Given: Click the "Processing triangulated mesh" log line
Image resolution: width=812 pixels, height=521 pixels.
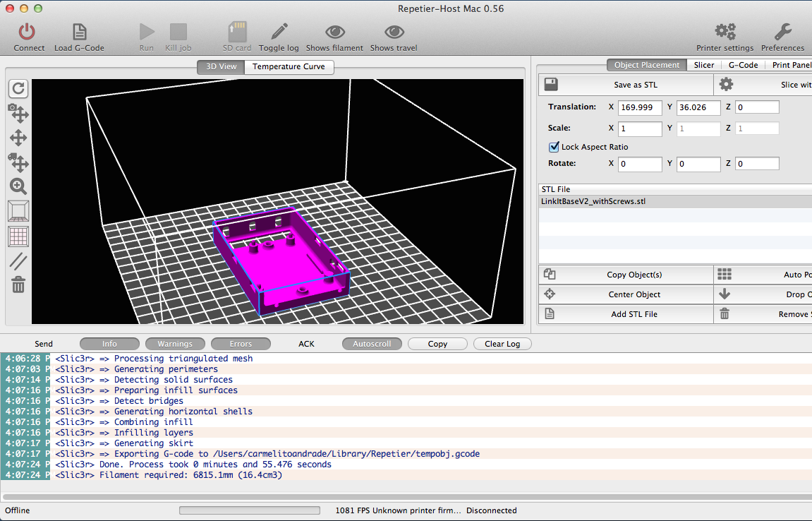Looking at the screenshot, I should tap(406, 358).
